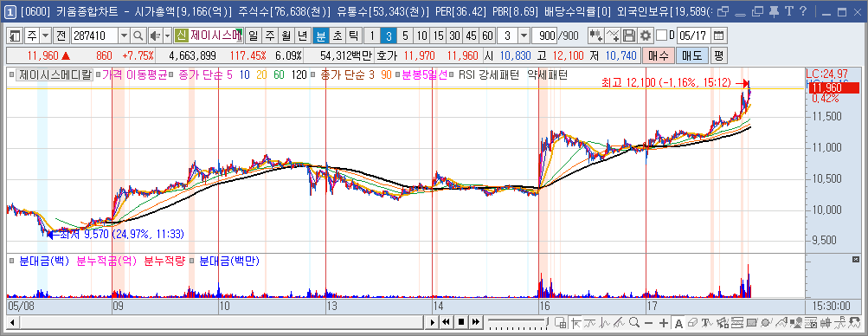868x336 pixels.
Task: Click the 287410 stock code input field
Action: point(94,36)
